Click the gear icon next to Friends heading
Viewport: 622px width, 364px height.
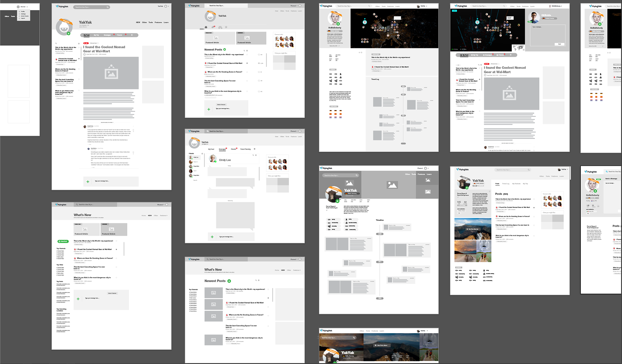coord(202,154)
